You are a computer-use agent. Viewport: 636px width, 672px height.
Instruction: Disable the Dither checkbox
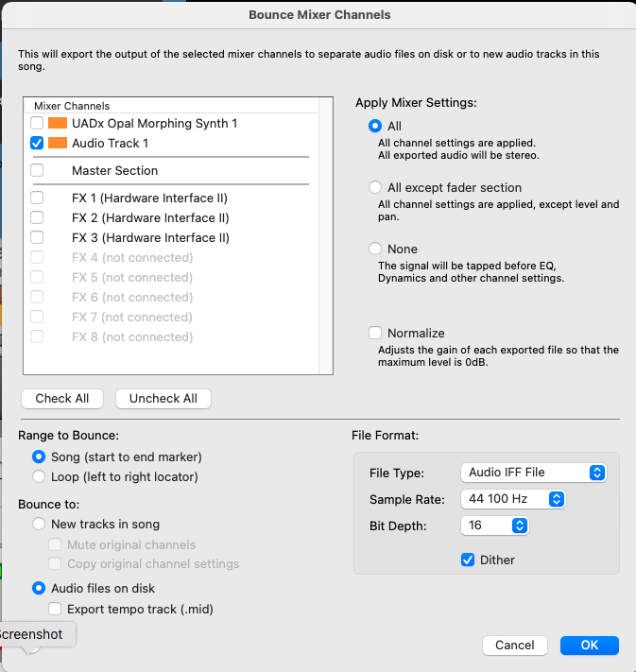point(468,560)
